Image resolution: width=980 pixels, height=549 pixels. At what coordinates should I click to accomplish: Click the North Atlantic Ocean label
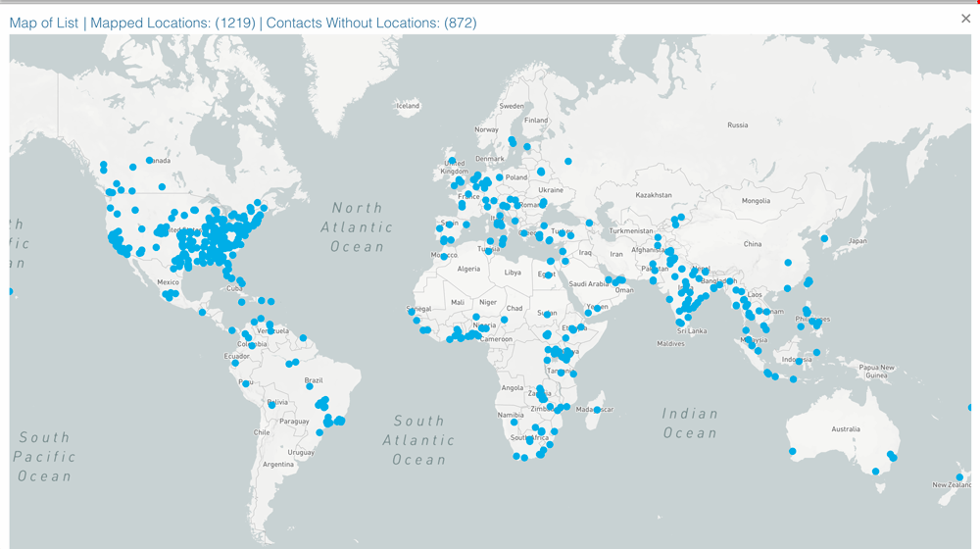357,227
